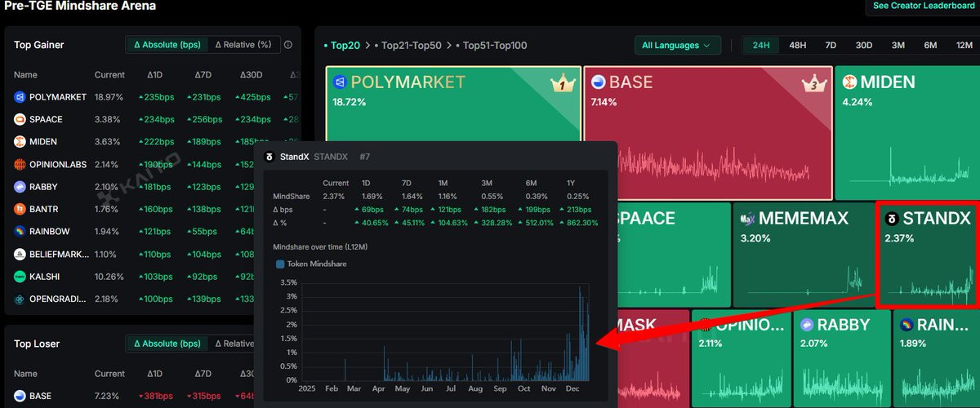Select the 6M timeframe

point(929,45)
